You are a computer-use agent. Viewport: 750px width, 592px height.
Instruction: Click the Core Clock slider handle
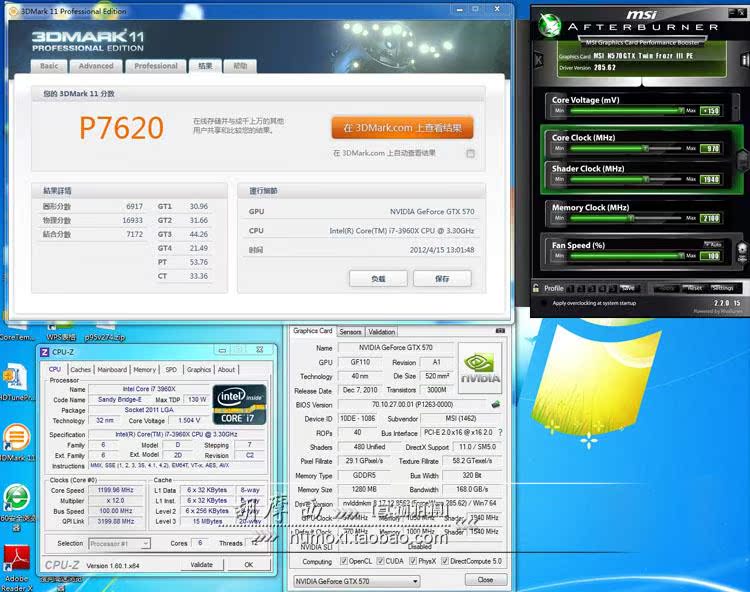point(647,148)
